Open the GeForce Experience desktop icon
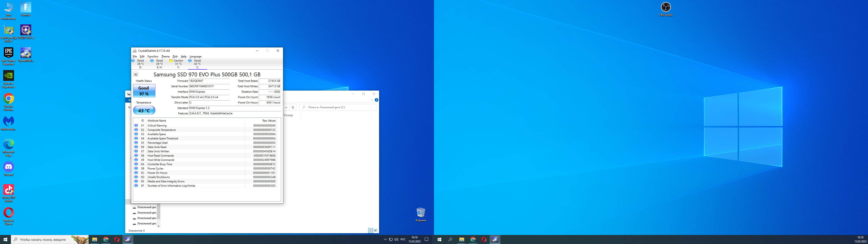 (8, 79)
